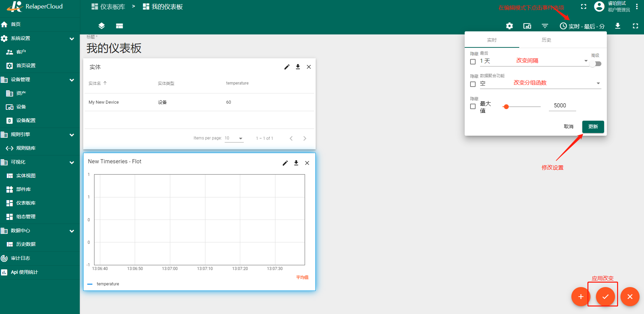
Task: Apply changes with checkmark button
Action: pos(605,297)
